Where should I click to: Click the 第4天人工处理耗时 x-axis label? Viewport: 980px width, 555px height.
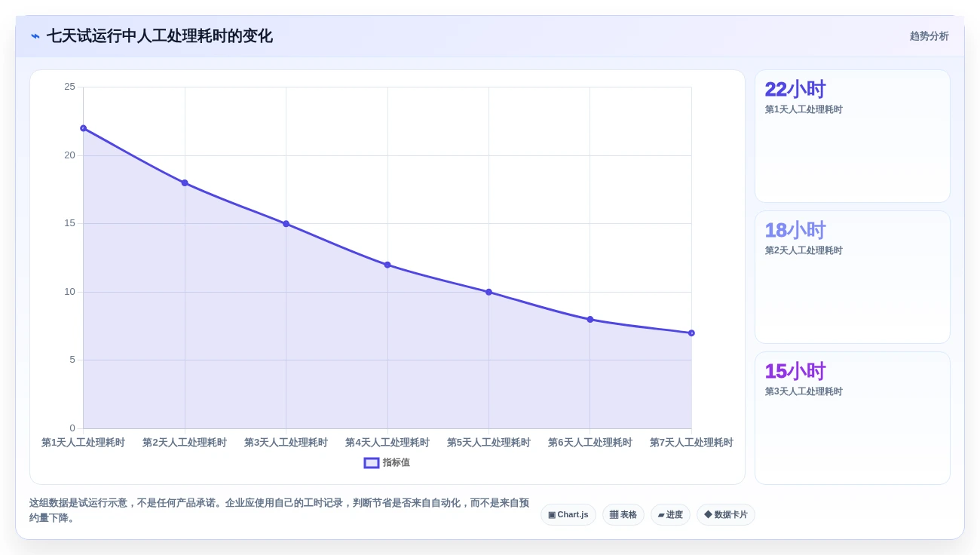(387, 443)
